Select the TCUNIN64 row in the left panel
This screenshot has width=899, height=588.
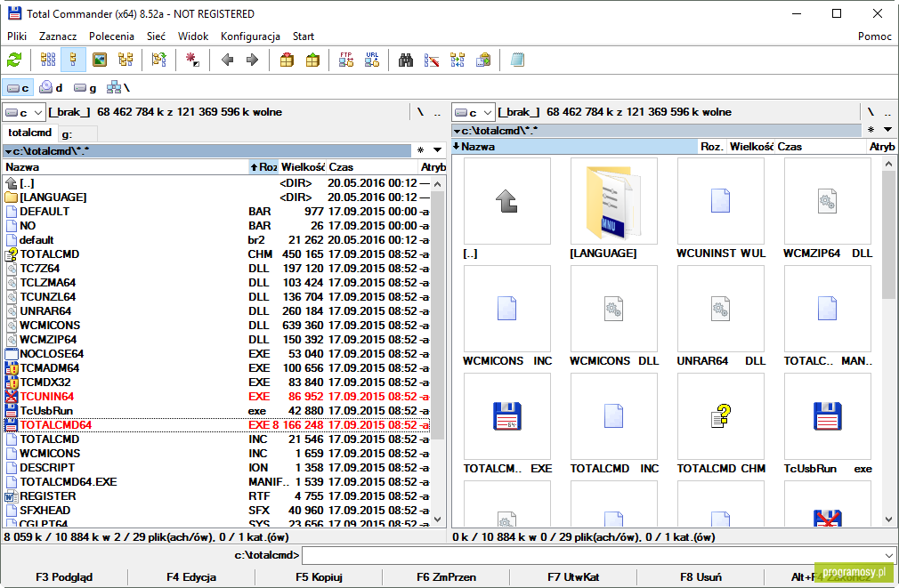tap(216, 397)
